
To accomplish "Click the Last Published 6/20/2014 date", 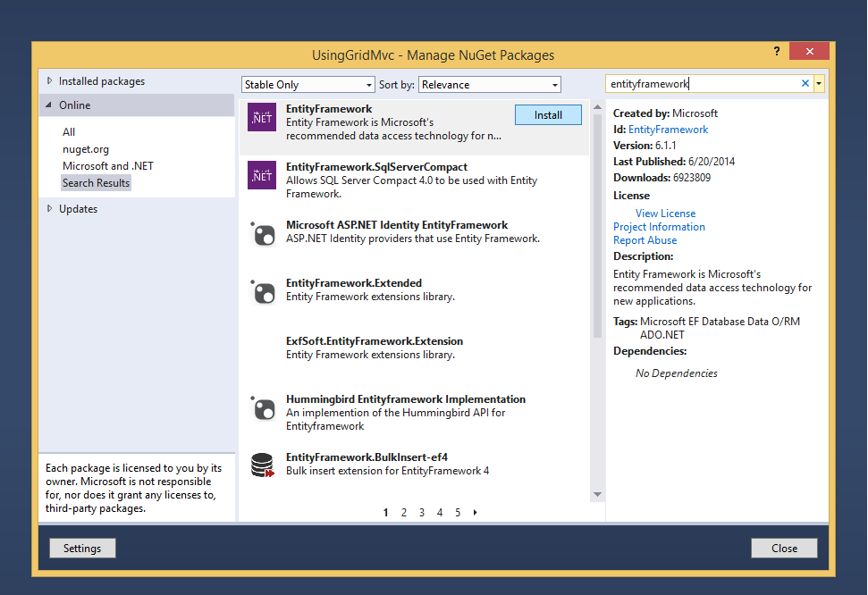I will (712, 162).
